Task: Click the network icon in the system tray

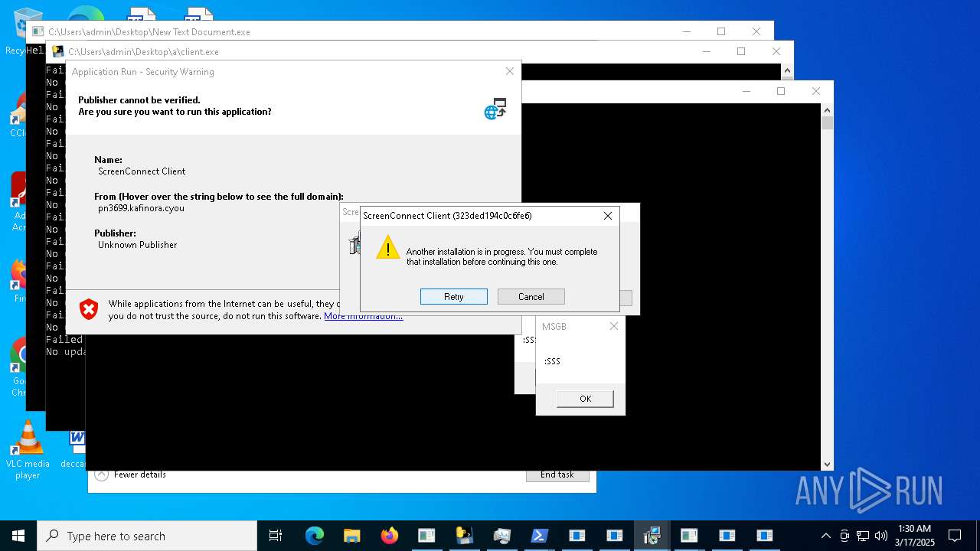Action: (x=863, y=536)
